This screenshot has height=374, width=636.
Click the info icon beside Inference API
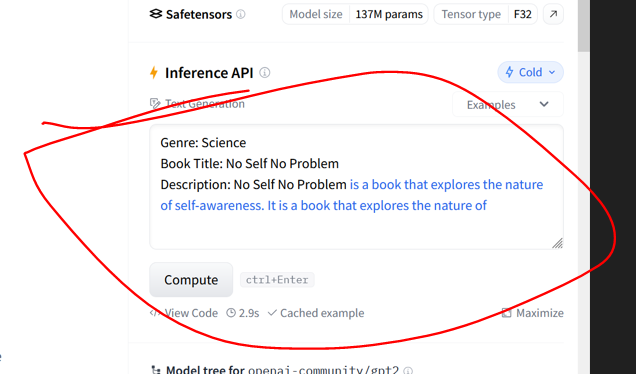(265, 73)
